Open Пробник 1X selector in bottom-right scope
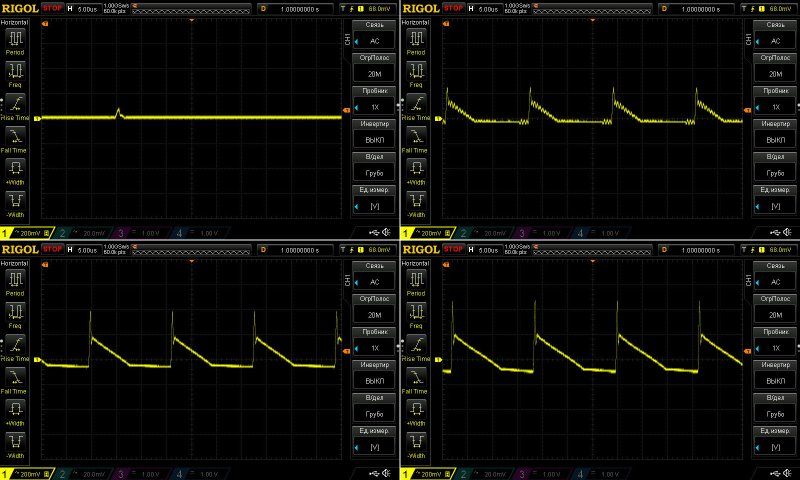The image size is (800, 480). pos(775,342)
